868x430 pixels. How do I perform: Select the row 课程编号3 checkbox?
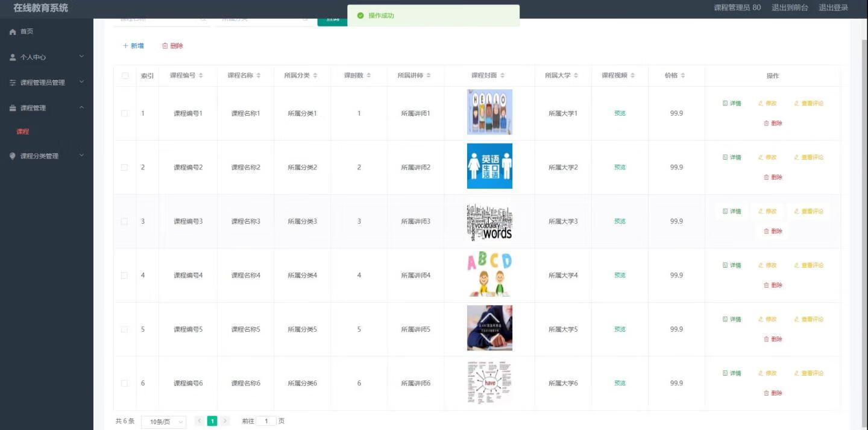point(124,221)
